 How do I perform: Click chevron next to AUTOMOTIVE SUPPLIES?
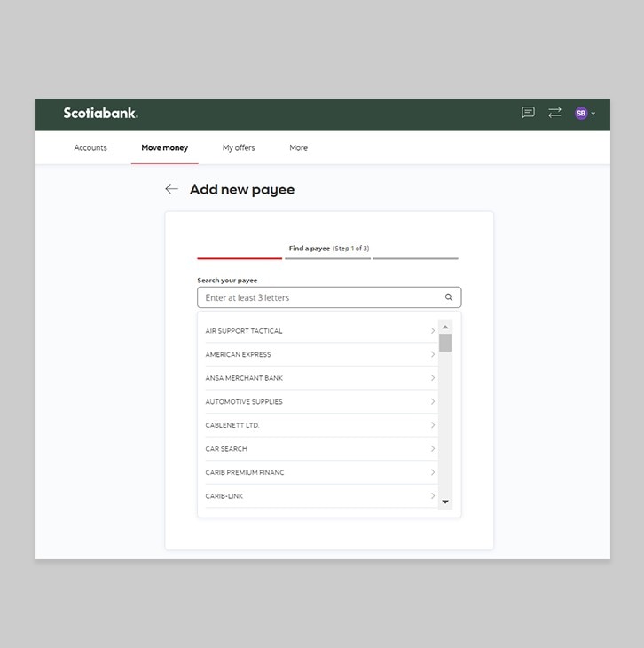click(x=433, y=401)
